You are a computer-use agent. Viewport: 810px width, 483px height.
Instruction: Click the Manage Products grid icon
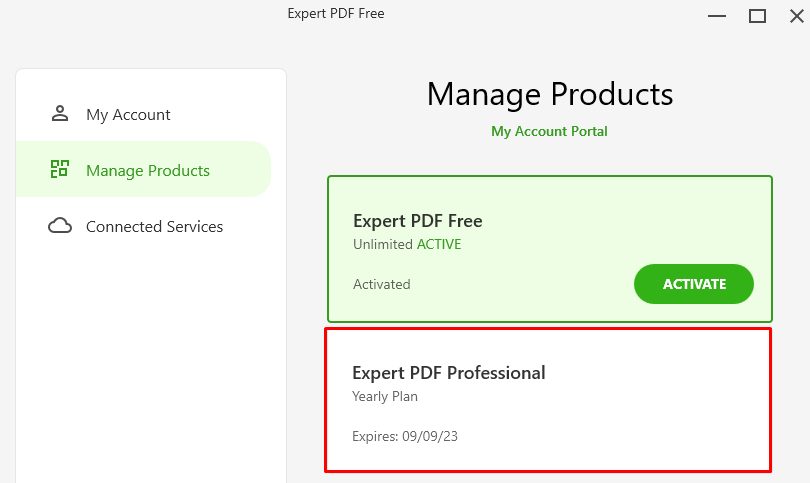[x=59, y=169]
